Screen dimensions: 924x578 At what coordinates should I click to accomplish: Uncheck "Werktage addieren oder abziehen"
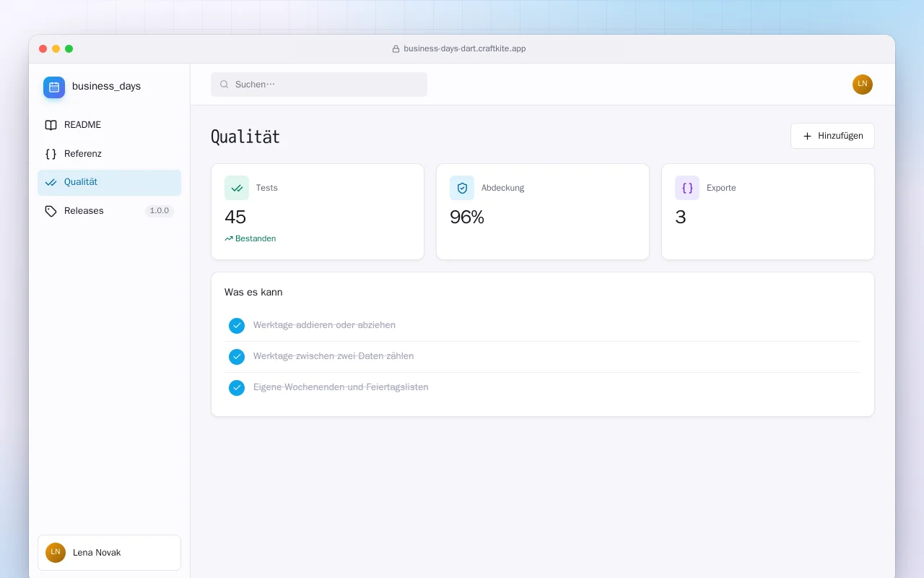pos(237,326)
